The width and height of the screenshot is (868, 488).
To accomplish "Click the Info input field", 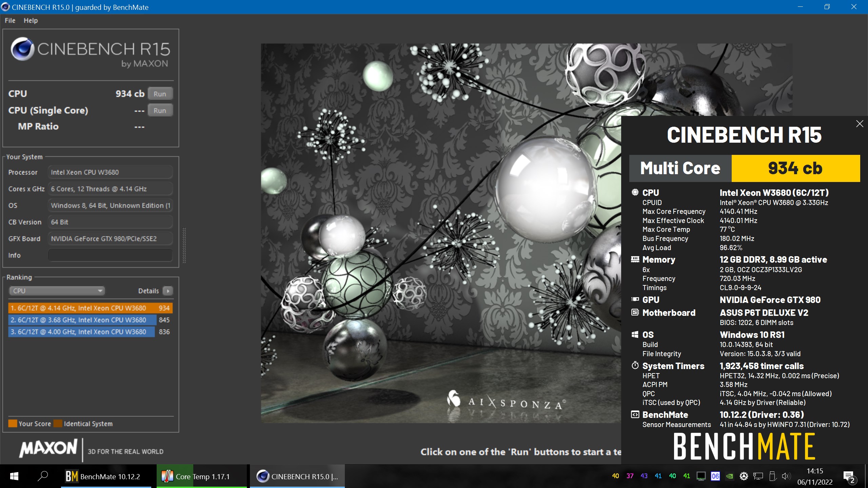I will point(110,255).
